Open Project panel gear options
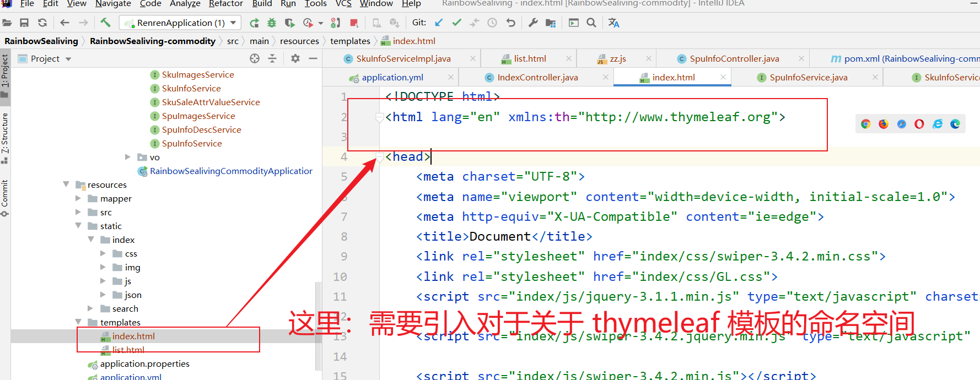Viewport: 980px width, 380px height. pyautogui.click(x=295, y=58)
